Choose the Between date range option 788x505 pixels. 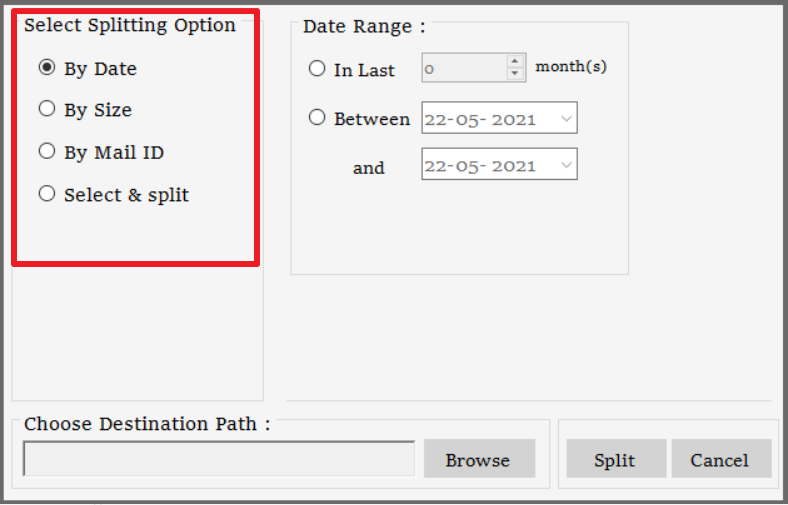pos(317,118)
